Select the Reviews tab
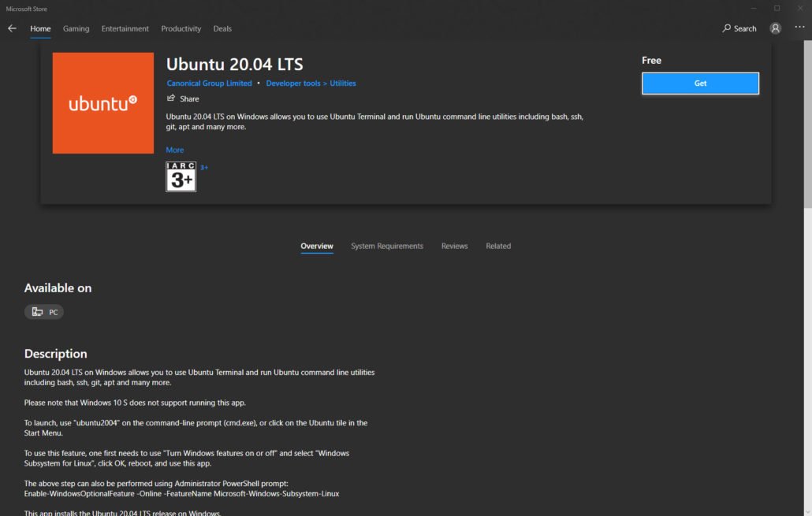This screenshot has width=812, height=516. (454, 247)
